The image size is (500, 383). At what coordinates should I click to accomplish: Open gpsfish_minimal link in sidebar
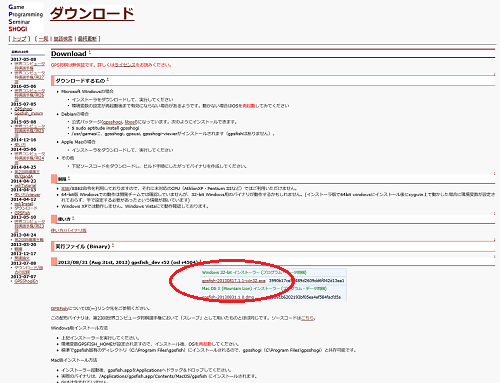(x=29, y=115)
